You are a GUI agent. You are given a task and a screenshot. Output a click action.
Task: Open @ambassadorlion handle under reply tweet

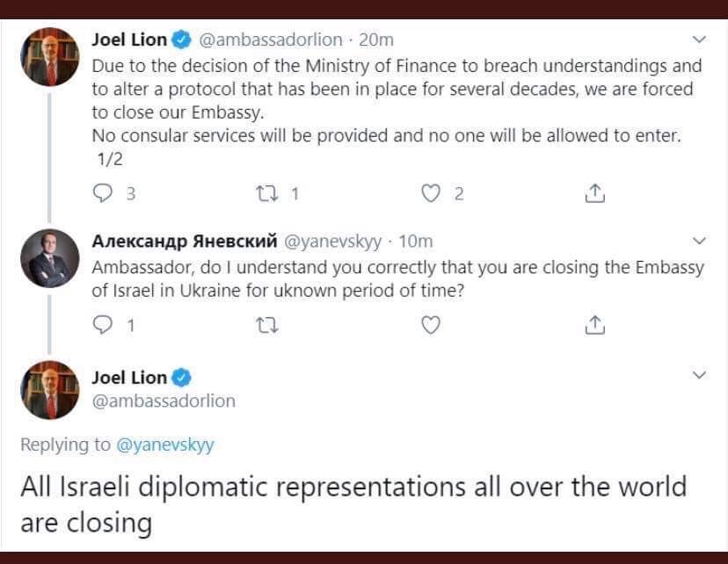tap(164, 401)
